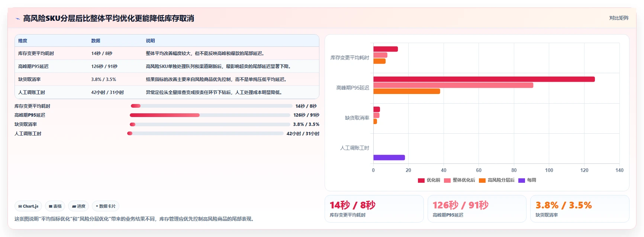Open the 126秒 / 91秒 stat card
Viewport: 644px width, 237px height.
(477, 209)
